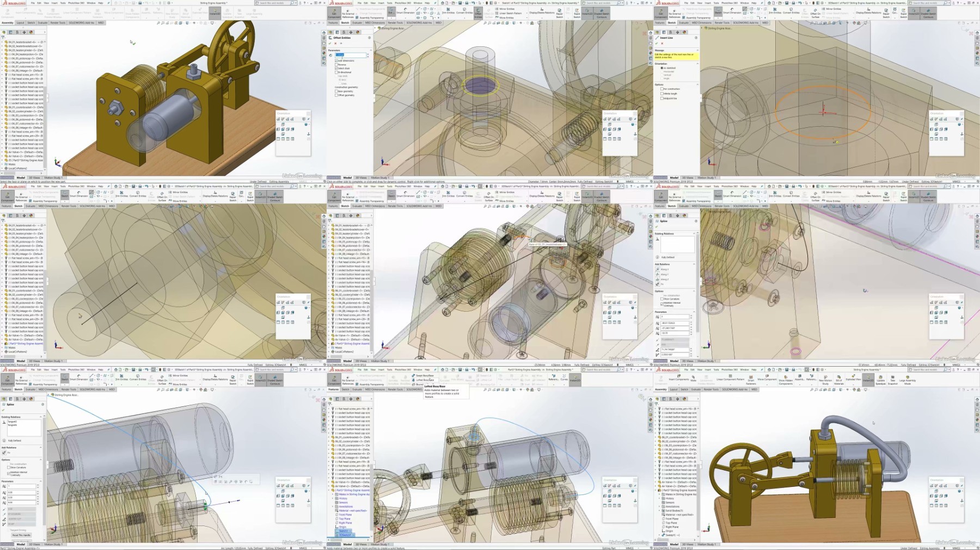Open Appearances task pane in Offset Entities window
The height and width of the screenshot is (550, 980).
click(651, 53)
